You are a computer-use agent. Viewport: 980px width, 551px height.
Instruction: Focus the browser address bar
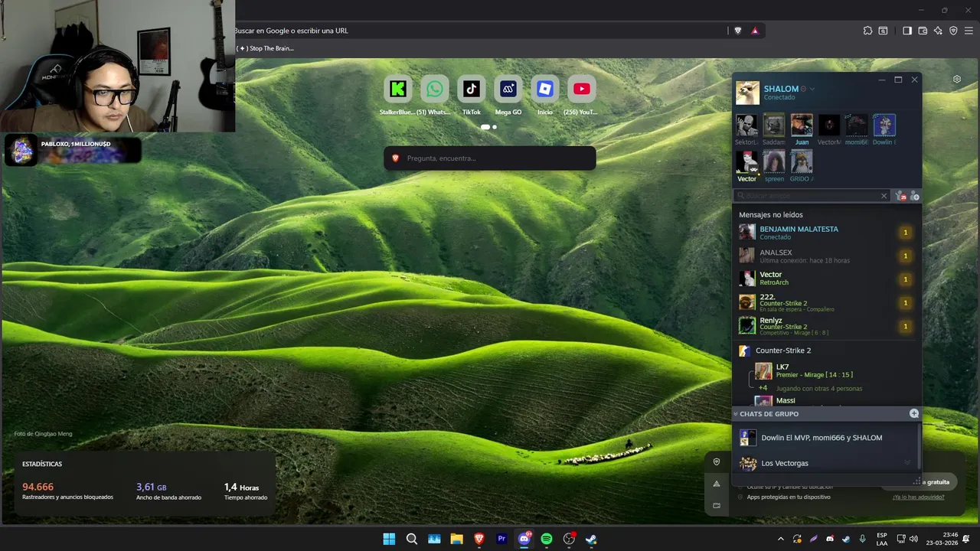click(x=479, y=31)
